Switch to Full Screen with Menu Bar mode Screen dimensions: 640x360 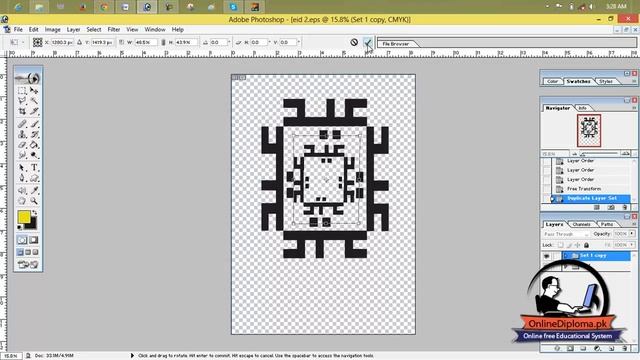[28, 253]
